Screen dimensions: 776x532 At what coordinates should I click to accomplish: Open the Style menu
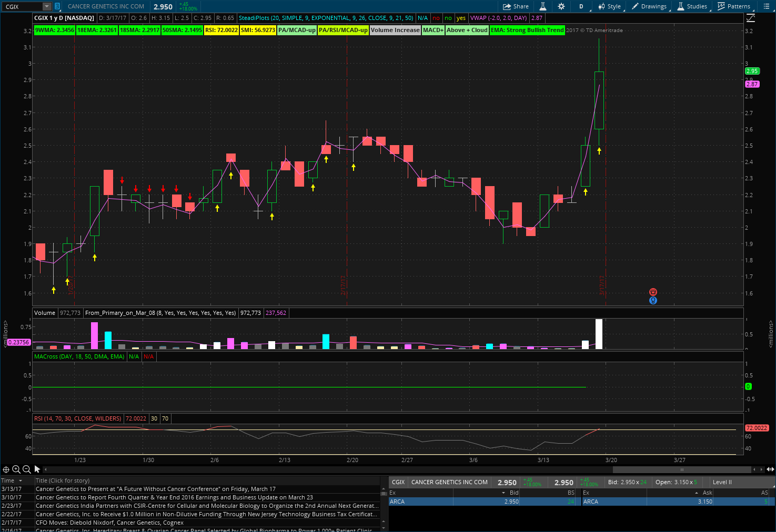point(609,6)
